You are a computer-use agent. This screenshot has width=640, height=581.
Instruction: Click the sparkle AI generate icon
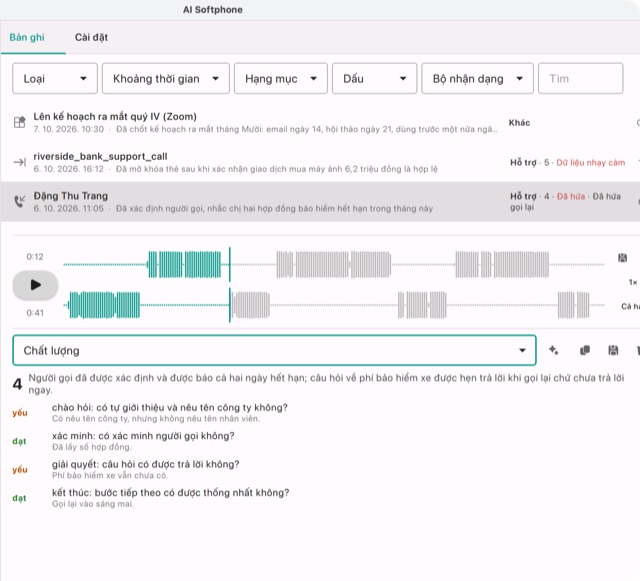pyautogui.click(x=553, y=350)
